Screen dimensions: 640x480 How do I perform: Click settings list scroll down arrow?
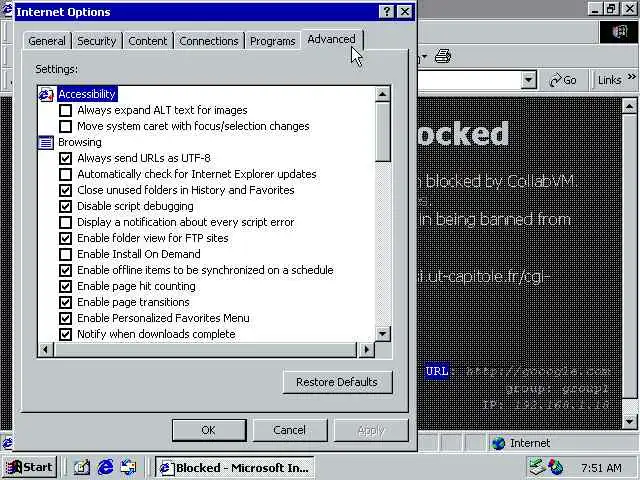(382, 334)
